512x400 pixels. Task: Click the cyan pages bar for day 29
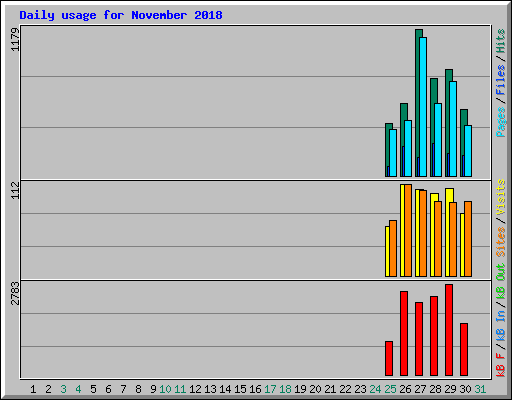[453, 129]
